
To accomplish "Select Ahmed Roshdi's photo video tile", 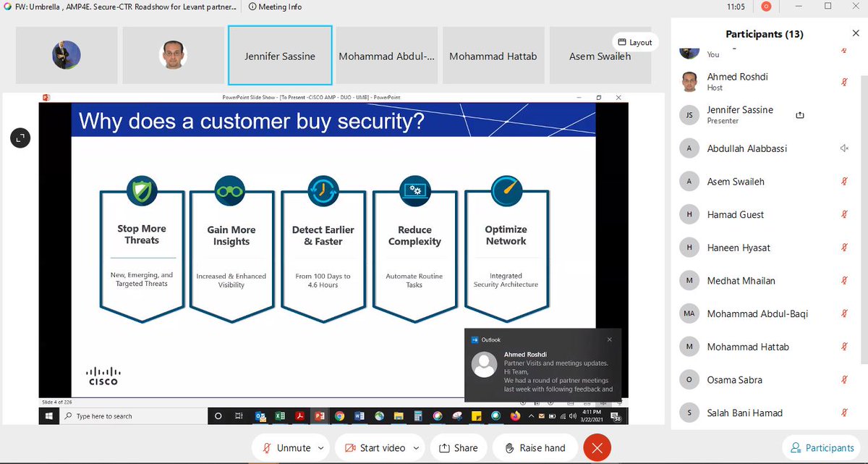I will [x=174, y=56].
